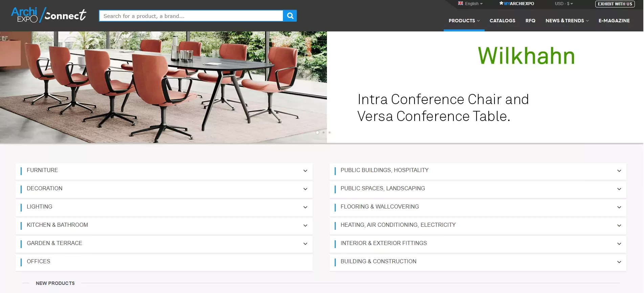The height and width of the screenshot is (293, 644).
Task: Open the E-Magazine menu item
Action: point(614,21)
